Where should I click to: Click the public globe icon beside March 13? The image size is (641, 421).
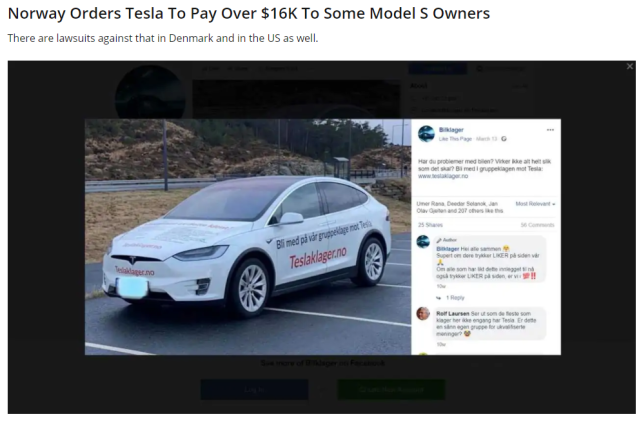coord(504,139)
